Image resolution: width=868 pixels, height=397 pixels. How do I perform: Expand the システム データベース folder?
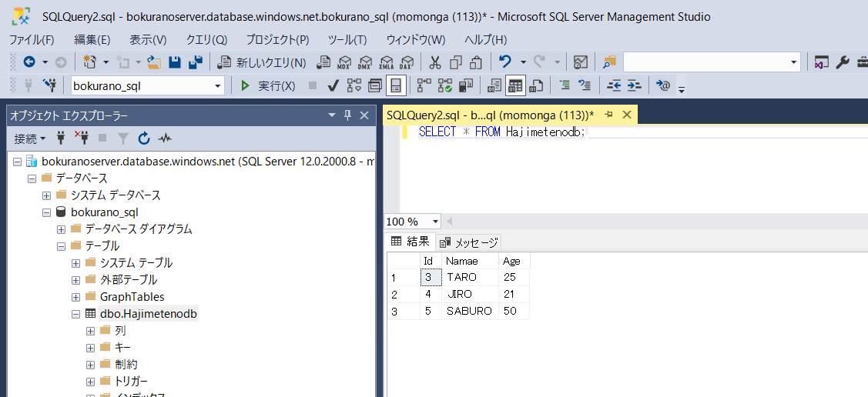[46, 195]
